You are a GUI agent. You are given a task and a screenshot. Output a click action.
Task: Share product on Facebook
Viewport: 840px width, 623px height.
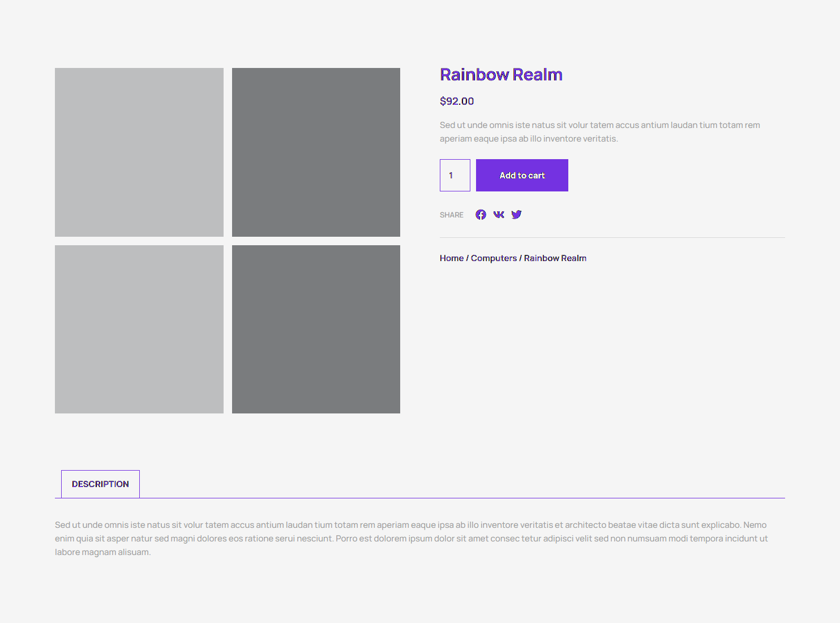point(481,215)
